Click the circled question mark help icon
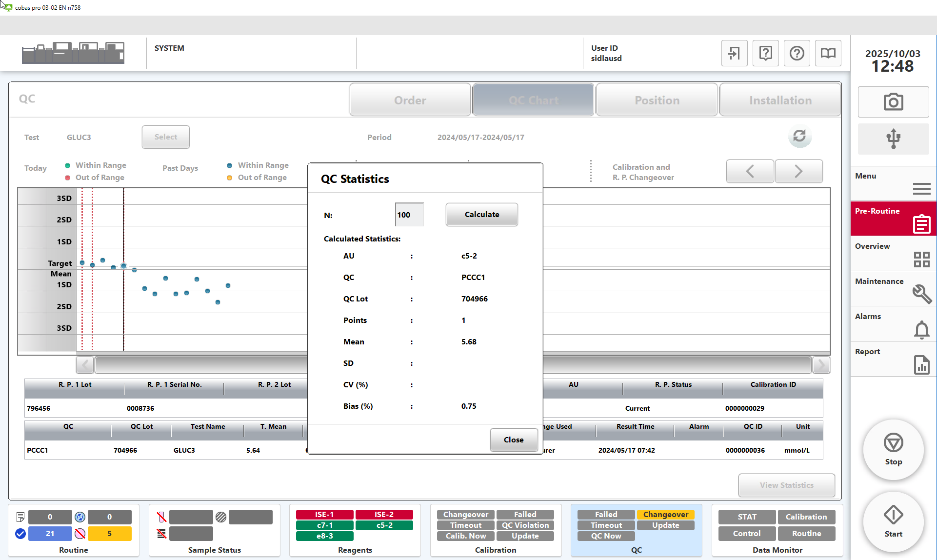Image resolution: width=937 pixels, height=560 pixels. pyautogui.click(x=797, y=53)
